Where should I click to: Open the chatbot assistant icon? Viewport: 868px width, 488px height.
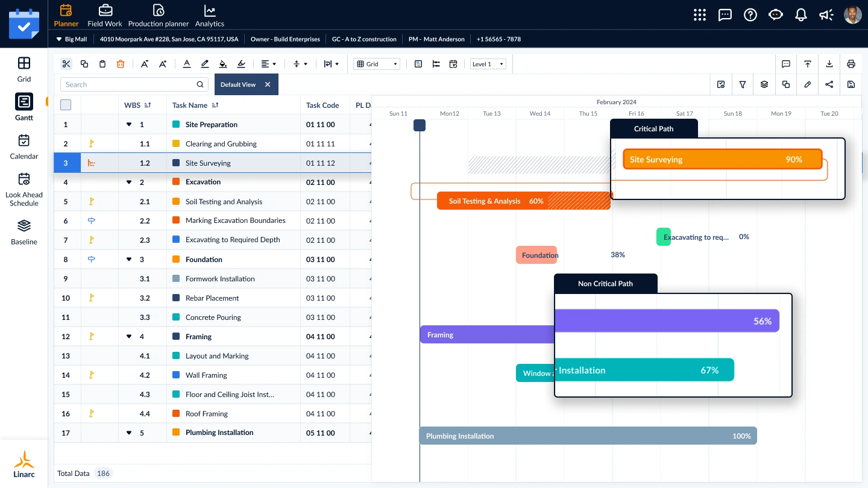pyautogui.click(x=776, y=15)
